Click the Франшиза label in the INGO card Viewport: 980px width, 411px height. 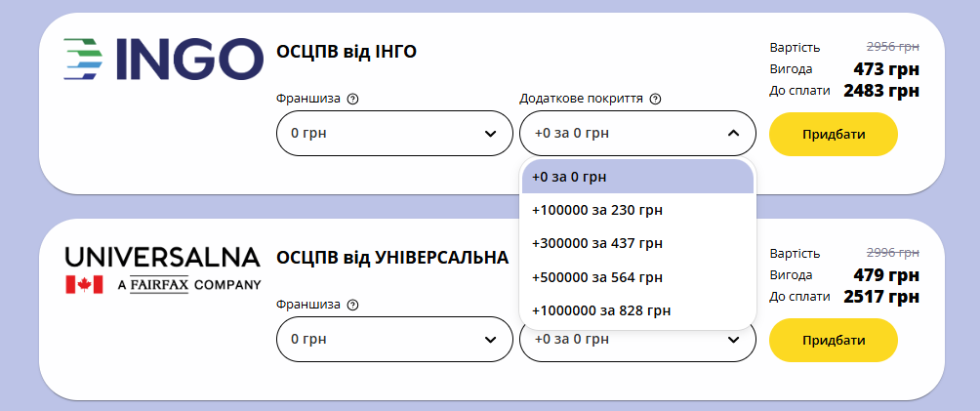pyautogui.click(x=308, y=99)
